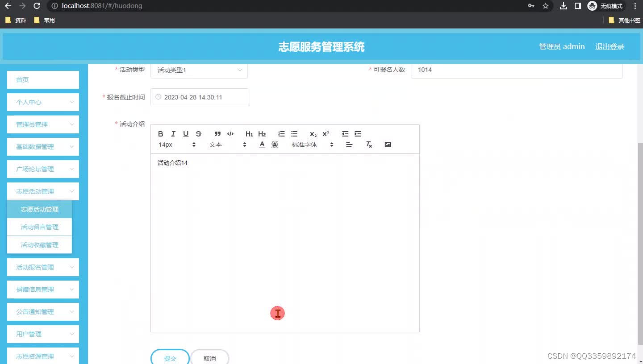643x364 pixels.
Task: Open the password key icon
Action: point(531,6)
